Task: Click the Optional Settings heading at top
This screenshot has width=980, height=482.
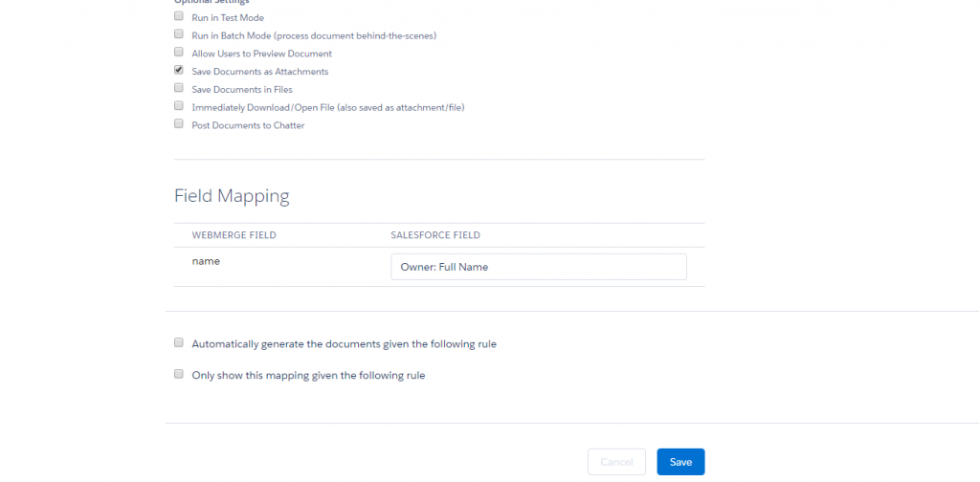Action: [x=212, y=2]
